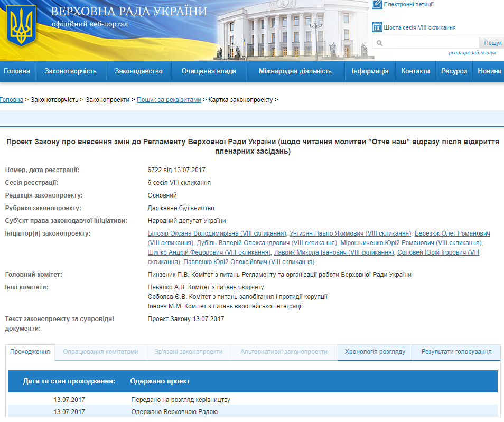
Task: Click the Соболєв Є.В. anti-corruption committee line
Action: click(238, 297)
